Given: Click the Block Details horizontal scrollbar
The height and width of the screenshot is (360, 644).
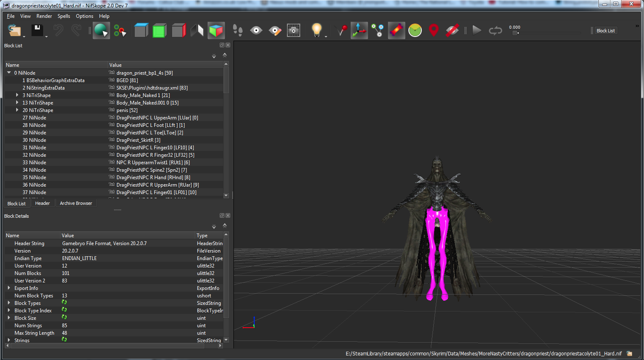Looking at the screenshot, I should point(114,345).
